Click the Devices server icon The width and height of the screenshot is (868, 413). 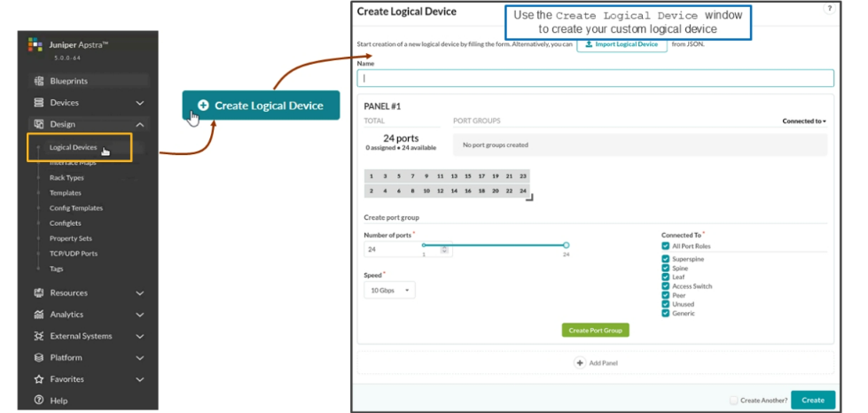[x=39, y=103]
